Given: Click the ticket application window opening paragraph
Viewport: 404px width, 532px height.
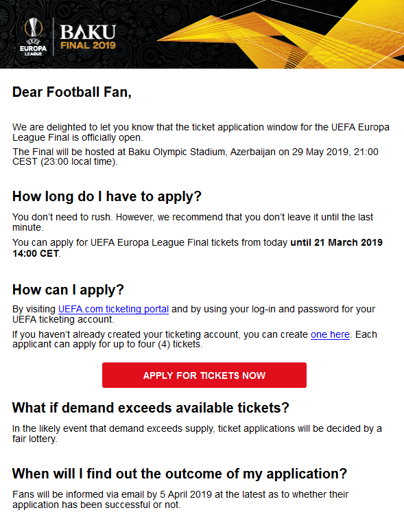Looking at the screenshot, I should (201, 132).
